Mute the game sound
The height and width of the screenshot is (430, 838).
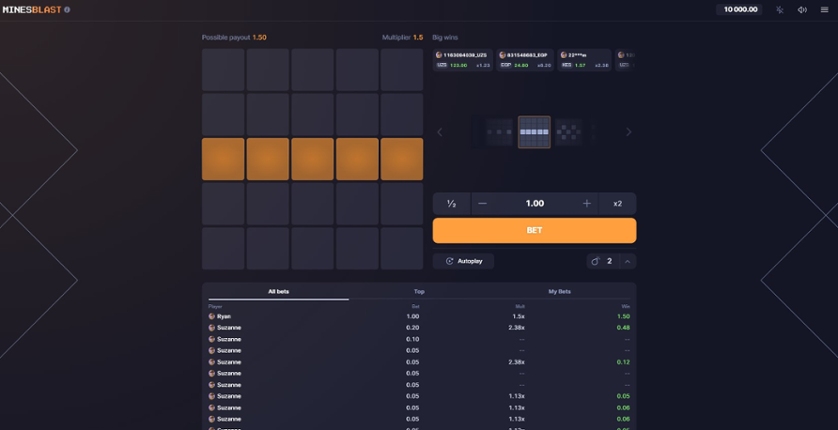click(802, 10)
